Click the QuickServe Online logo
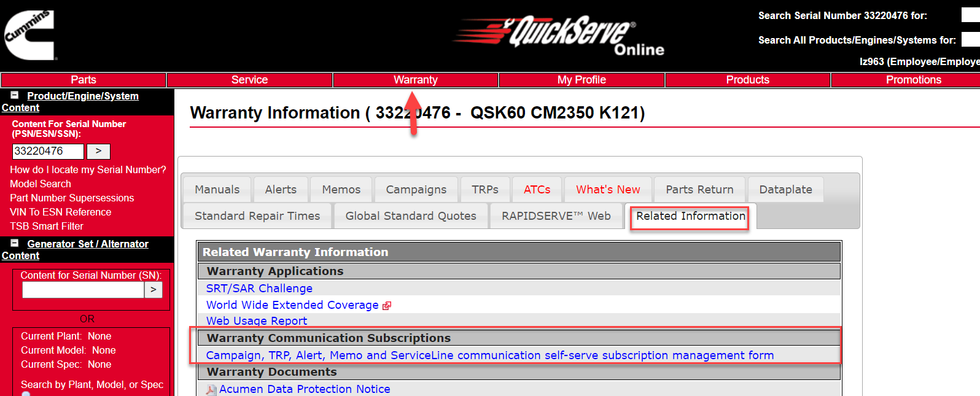 [559, 35]
